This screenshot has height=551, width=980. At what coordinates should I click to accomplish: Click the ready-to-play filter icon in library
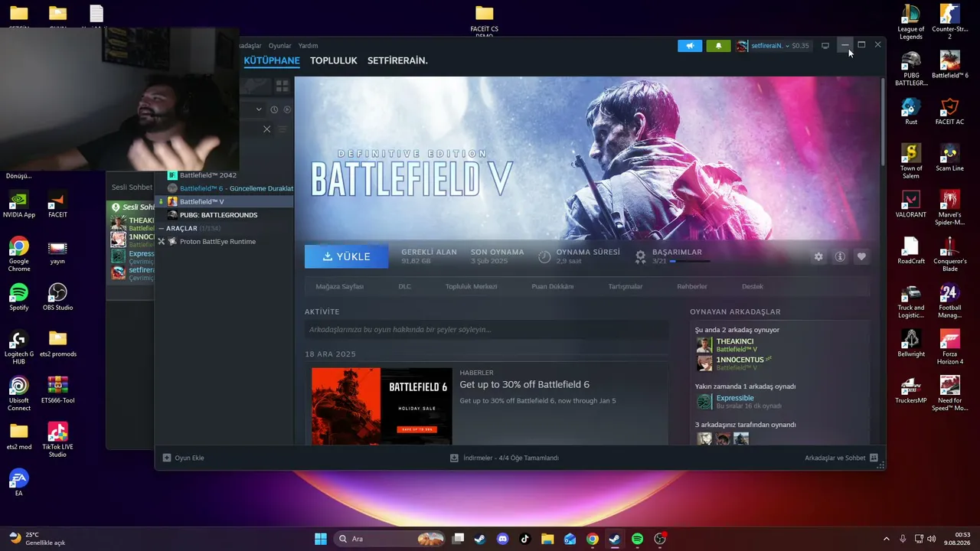pos(287,109)
